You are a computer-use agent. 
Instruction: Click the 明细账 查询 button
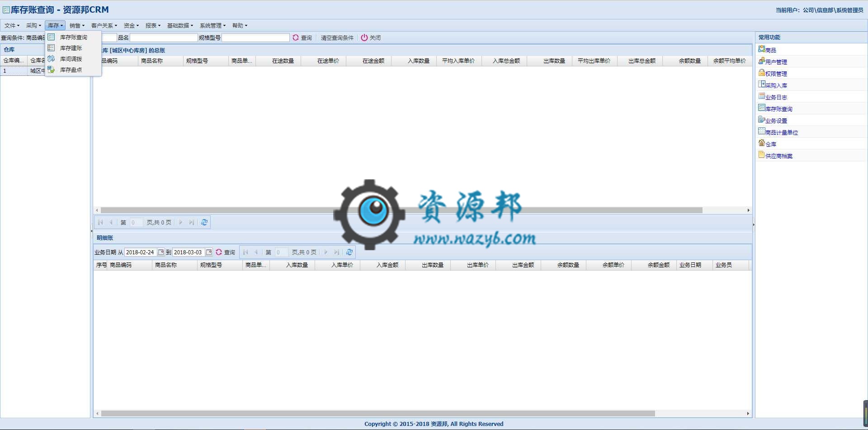[x=225, y=252]
